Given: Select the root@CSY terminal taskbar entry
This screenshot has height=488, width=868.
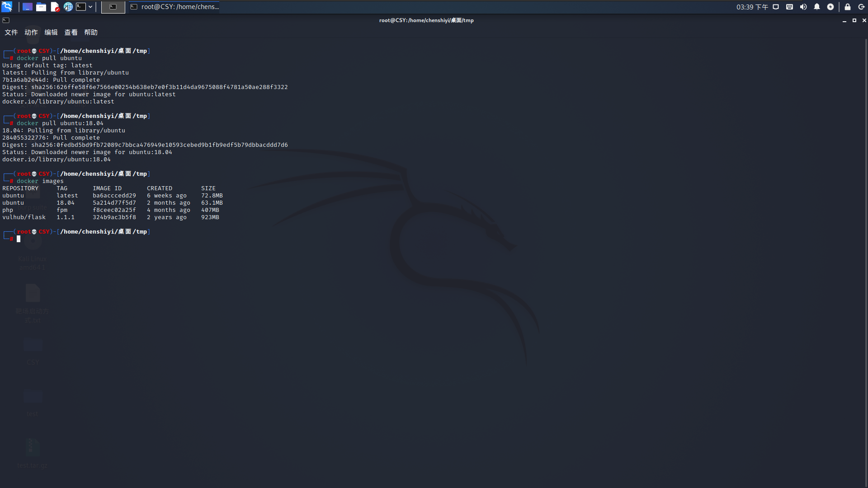Looking at the screenshot, I should [175, 7].
